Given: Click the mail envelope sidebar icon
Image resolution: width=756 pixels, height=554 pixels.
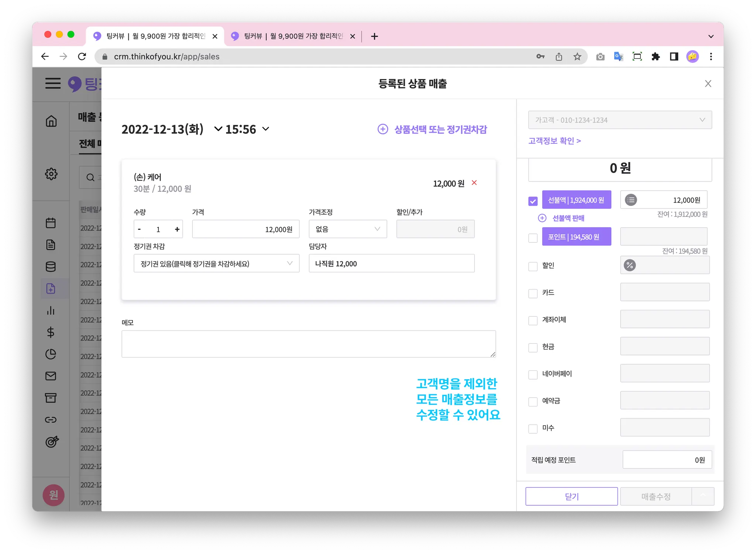Looking at the screenshot, I should point(51,376).
